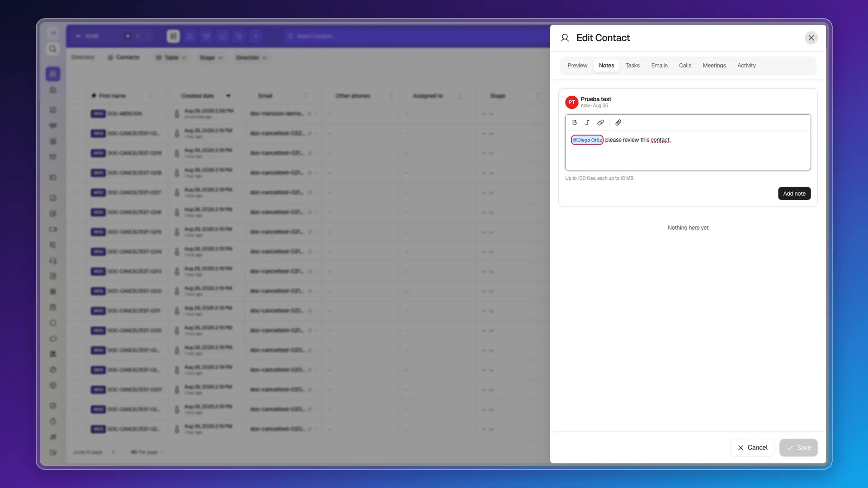Switch to the Calls tab

click(x=685, y=66)
